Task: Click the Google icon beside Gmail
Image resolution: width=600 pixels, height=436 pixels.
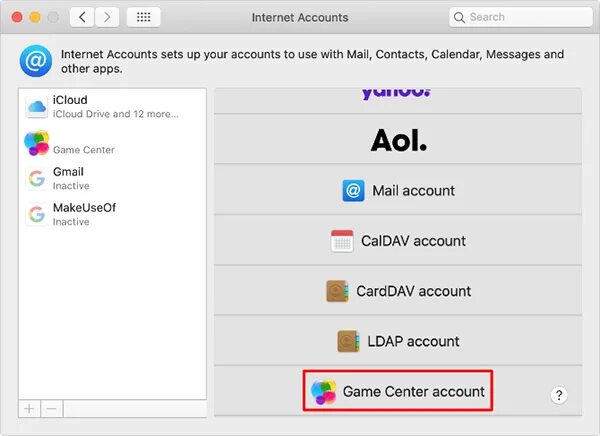Action: tap(37, 178)
